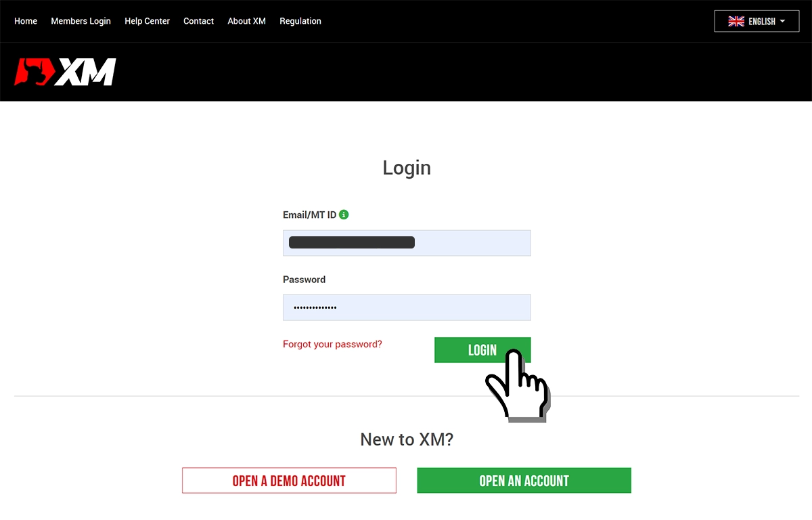The height and width of the screenshot is (520, 812).
Task: Visit the About XM page
Action: tap(246, 21)
